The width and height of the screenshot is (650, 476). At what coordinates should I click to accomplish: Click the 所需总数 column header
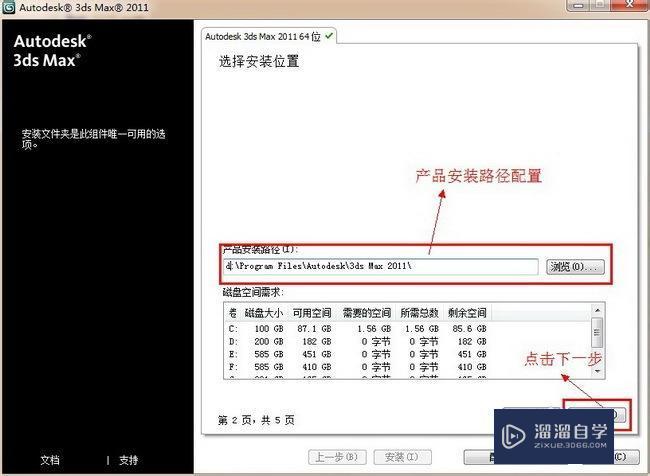(420, 313)
